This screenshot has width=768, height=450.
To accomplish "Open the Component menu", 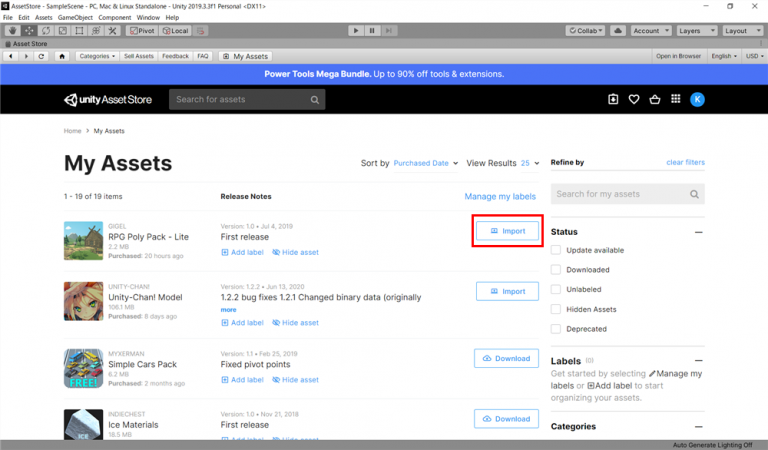I will click(x=115, y=17).
